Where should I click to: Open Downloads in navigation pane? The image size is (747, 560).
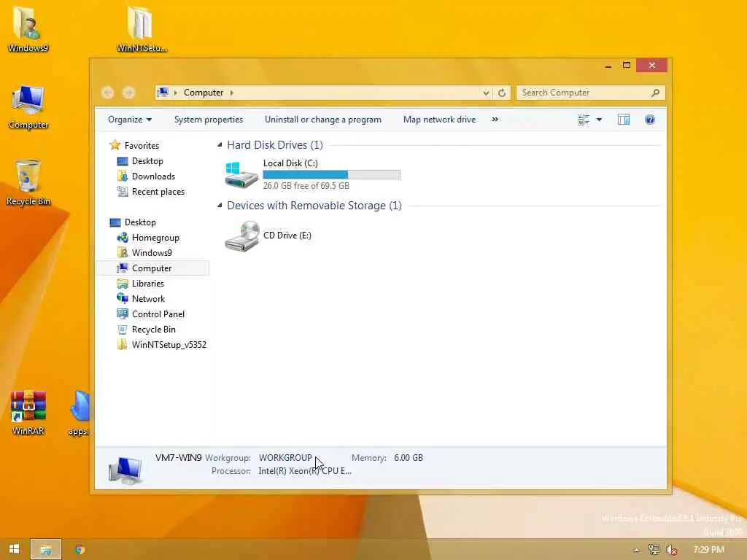[153, 176]
